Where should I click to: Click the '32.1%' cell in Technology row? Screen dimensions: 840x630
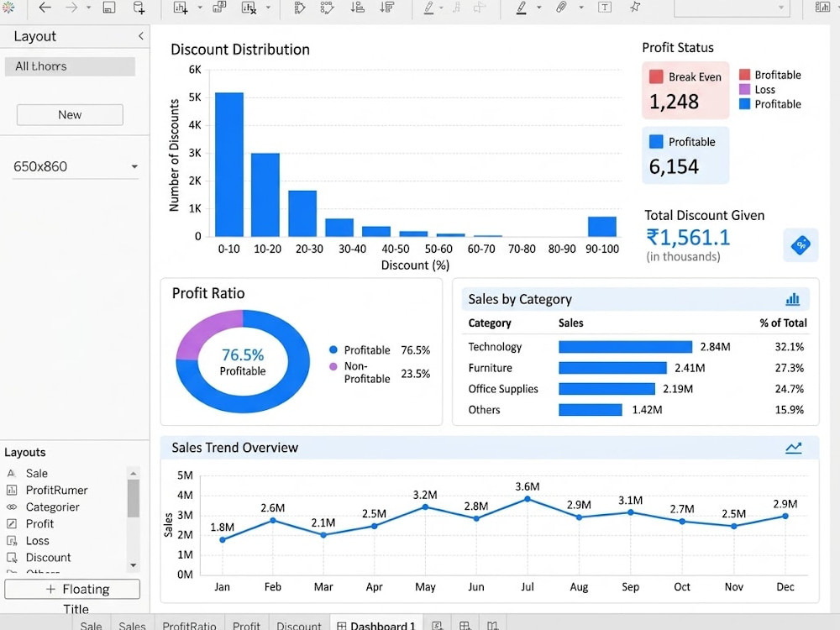click(x=789, y=347)
